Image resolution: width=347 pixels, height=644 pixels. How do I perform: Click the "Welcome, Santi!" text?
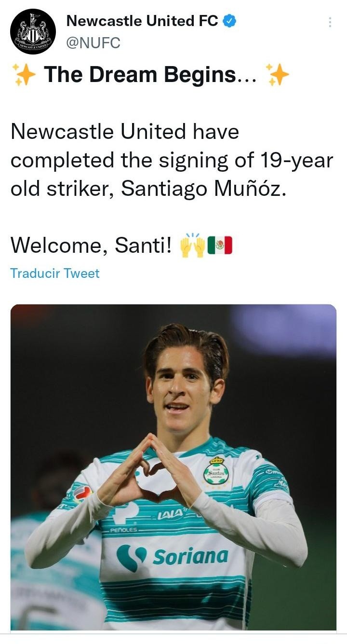91,246
